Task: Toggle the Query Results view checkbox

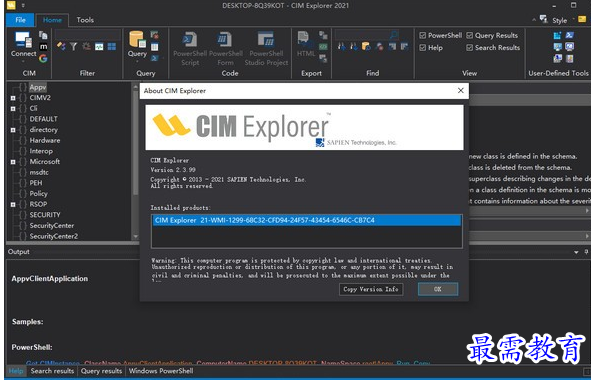Action: [470, 35]
